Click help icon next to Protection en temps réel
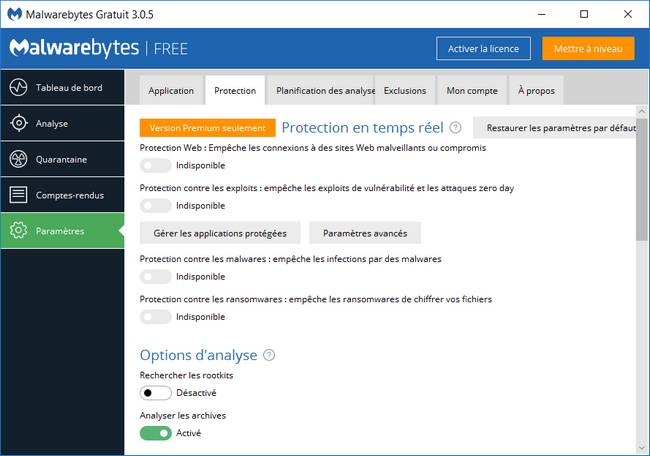650x456 pixels. coord(455,128)
